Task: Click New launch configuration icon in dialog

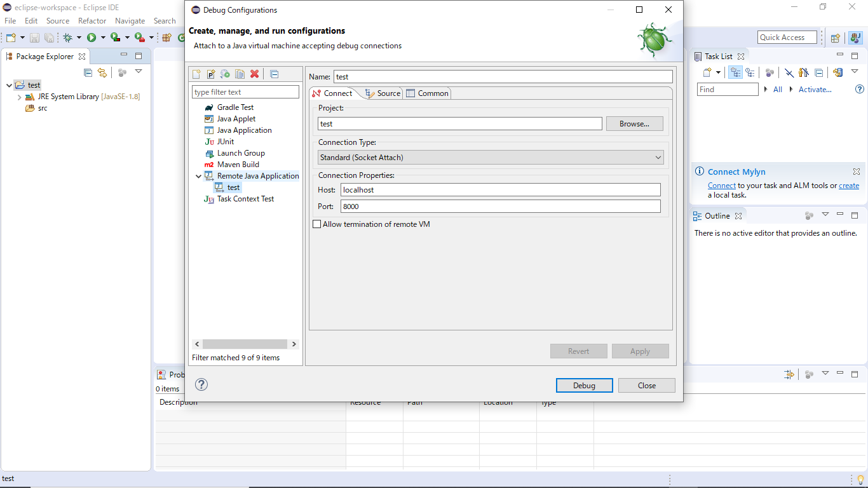Action: pyautogui.click(x=197, y=74)
